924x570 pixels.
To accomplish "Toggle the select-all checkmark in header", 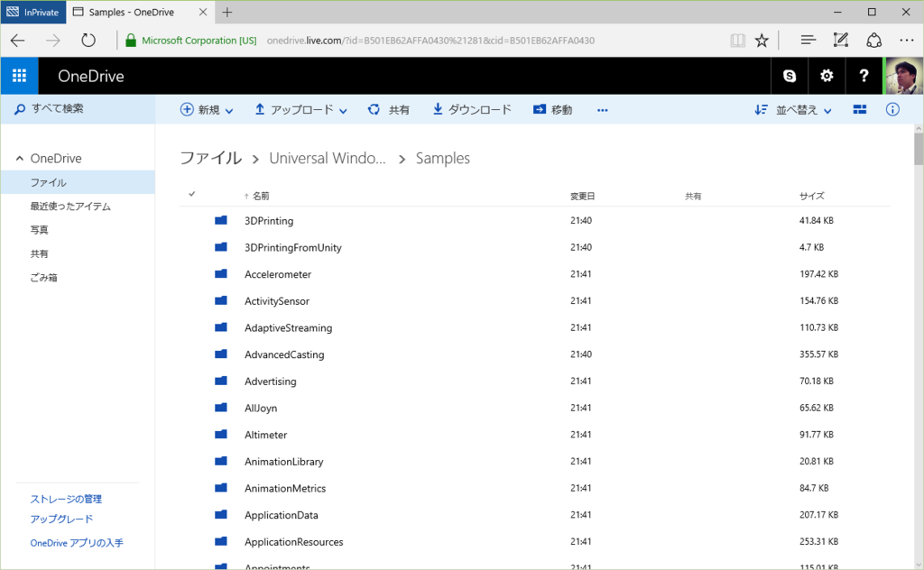I will [x=191, y=194].
